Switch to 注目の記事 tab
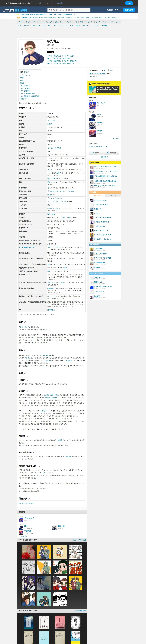This screenshot has height=644, width=146. pos(97,195)
